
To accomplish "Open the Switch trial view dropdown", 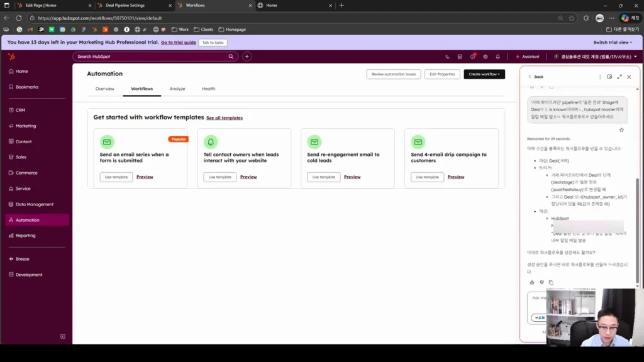I will [613, 42].
